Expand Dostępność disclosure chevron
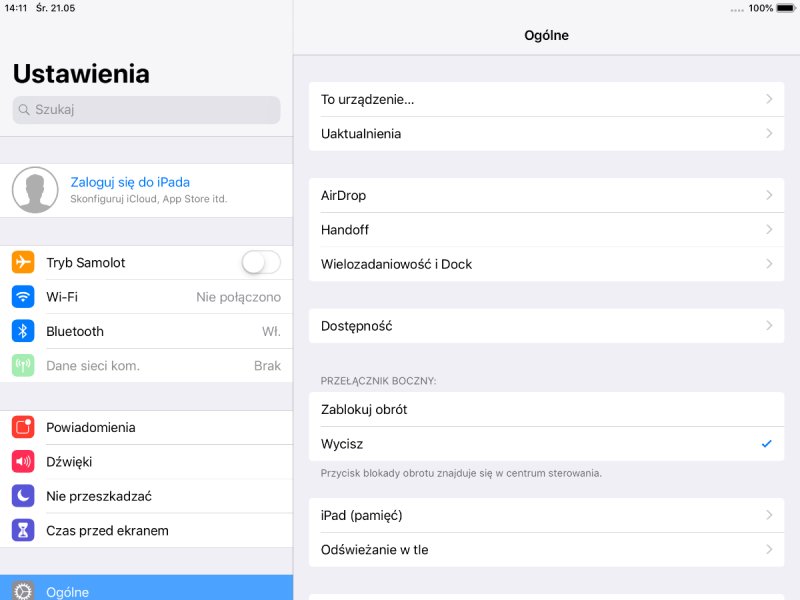The height and width of the screenshot is (600, 800). (769, 326)
